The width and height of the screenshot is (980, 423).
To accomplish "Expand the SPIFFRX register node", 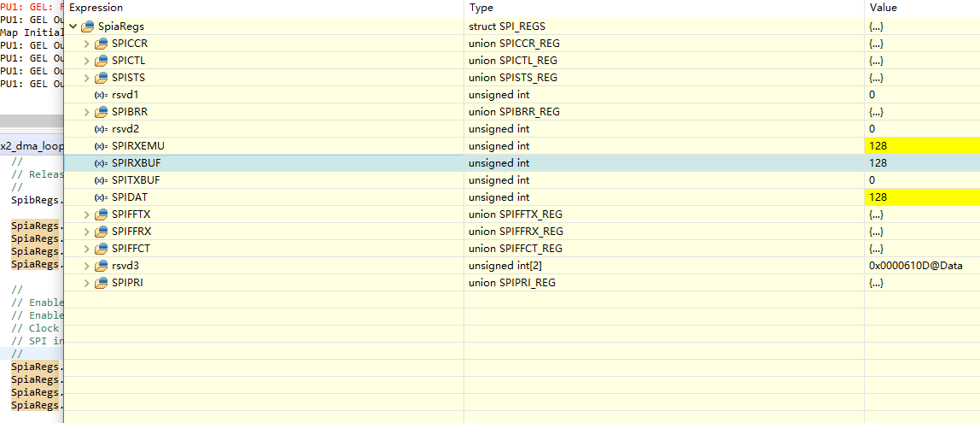I will 87,232.
